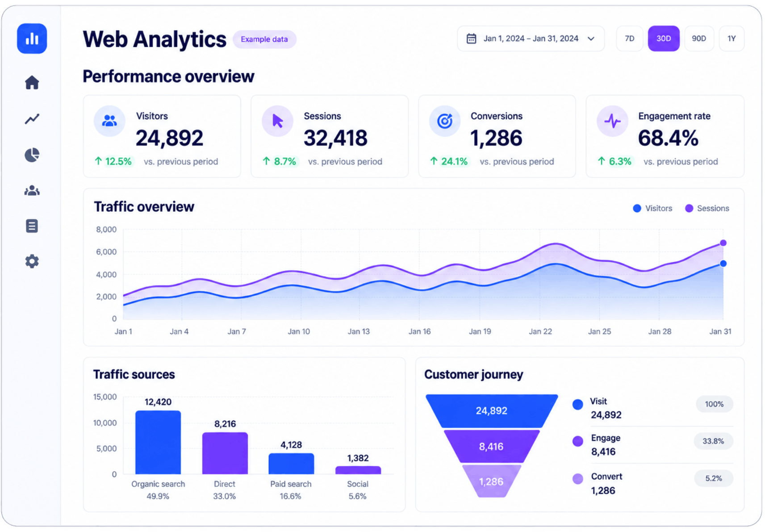Toggle the Sessions legend series
The image size is (765, 532).
click(x=707, y=209)
